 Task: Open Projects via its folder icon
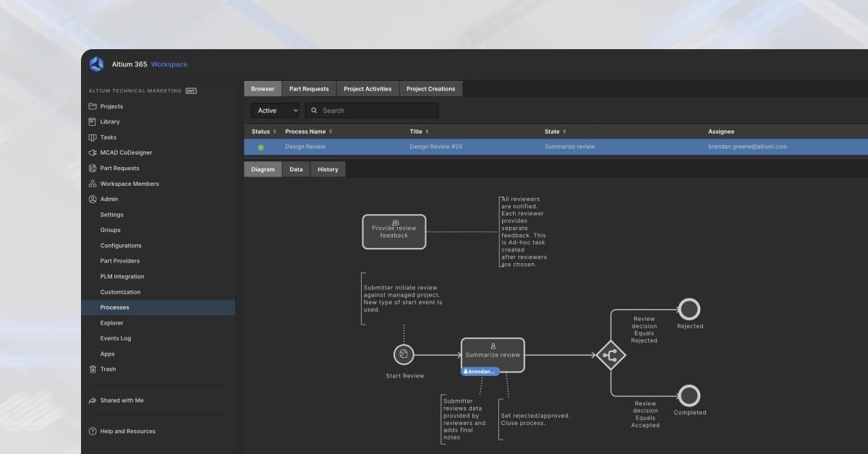(93, 106)
